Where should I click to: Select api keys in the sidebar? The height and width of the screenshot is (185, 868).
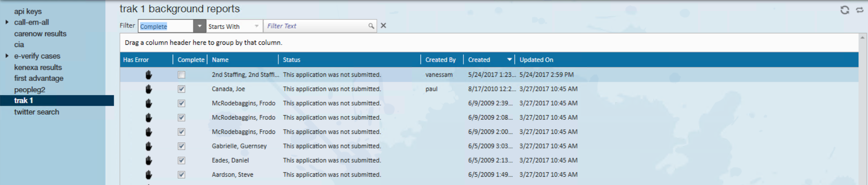(28, 11)
